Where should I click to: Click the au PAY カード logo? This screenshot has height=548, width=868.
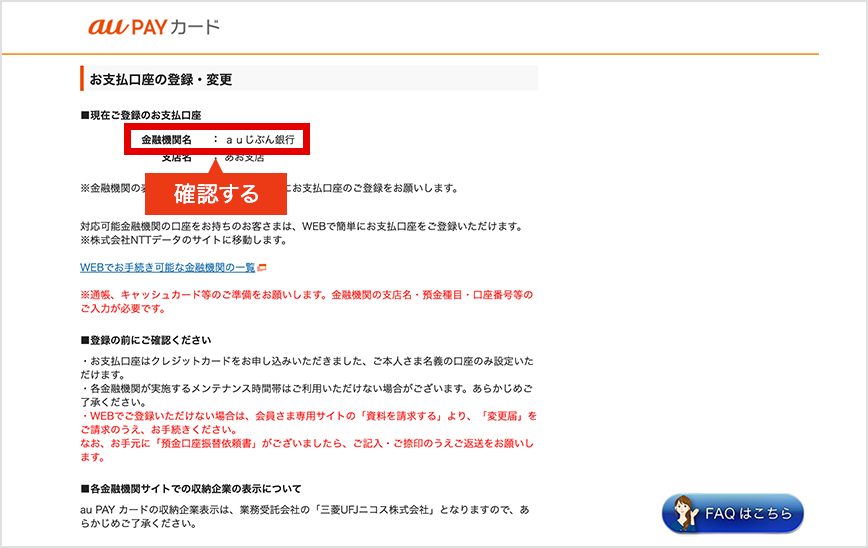pos(154,27)
